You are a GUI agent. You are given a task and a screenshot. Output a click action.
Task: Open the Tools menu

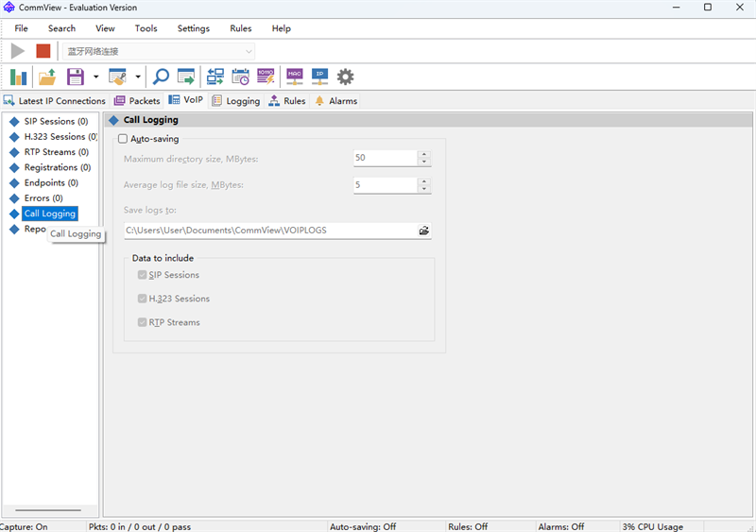146,28
